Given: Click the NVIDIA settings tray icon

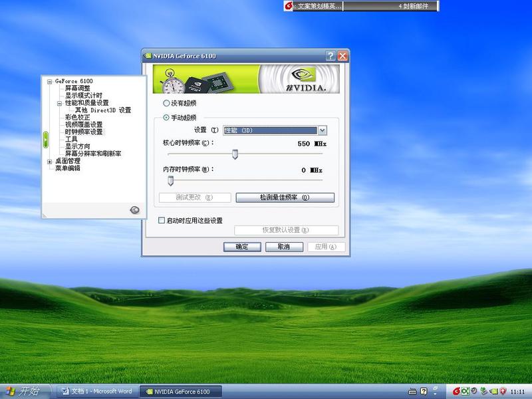Looking at the screenshot, I should click(493, 392).
